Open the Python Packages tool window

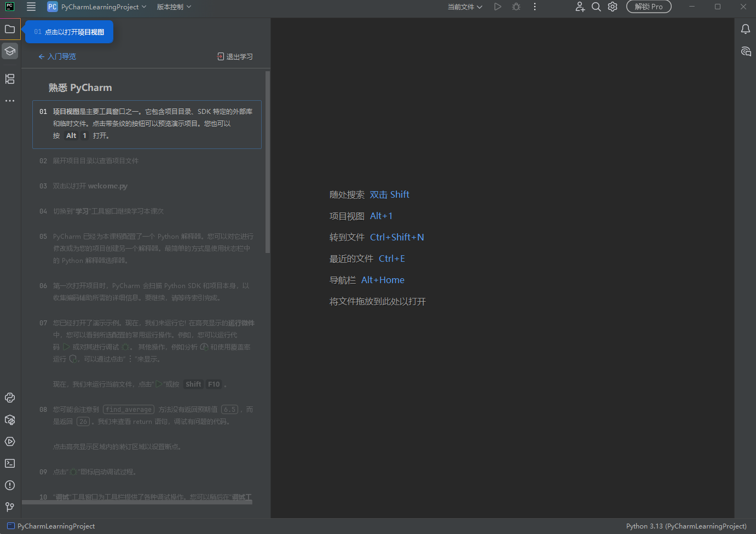click(x=10, y=420)
